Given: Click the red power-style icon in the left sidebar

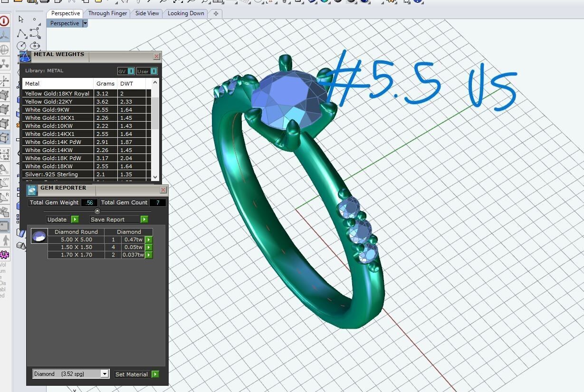Looking at the screenshot, I should (4, 21).
